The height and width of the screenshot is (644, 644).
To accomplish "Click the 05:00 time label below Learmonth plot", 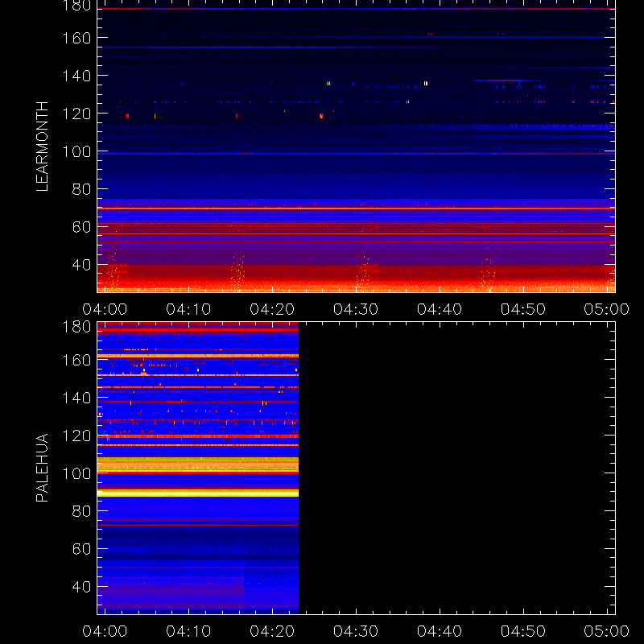I will (x=607, y=309).
